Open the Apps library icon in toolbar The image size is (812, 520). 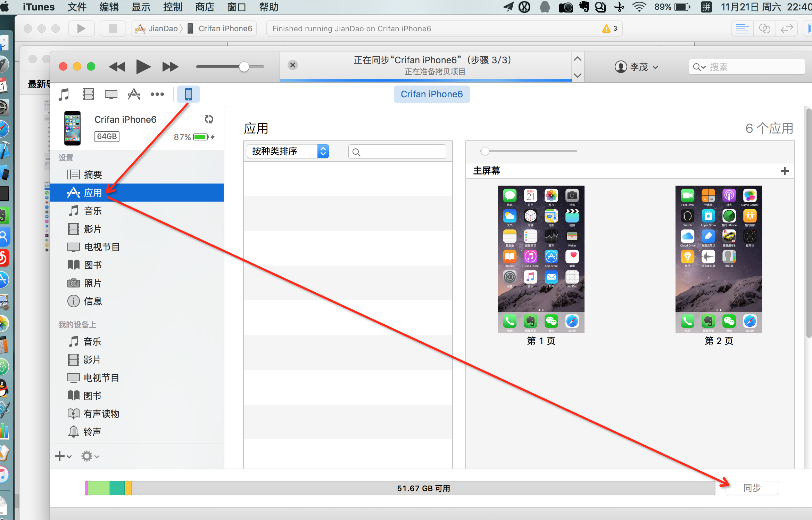(134, 94)
